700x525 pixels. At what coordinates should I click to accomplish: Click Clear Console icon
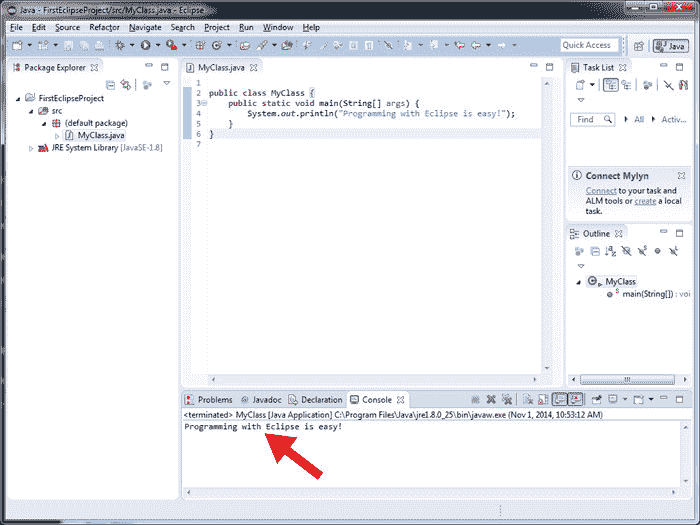[x=528, y=399]
